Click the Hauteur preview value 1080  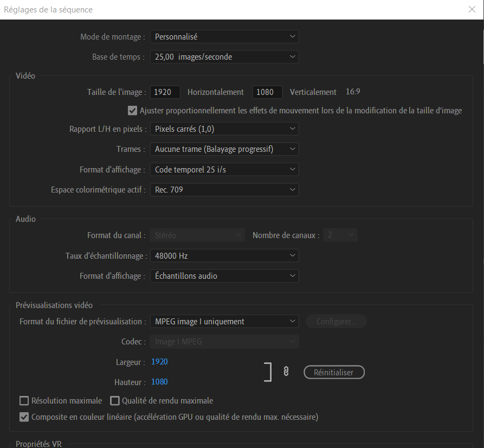[159, 382]
